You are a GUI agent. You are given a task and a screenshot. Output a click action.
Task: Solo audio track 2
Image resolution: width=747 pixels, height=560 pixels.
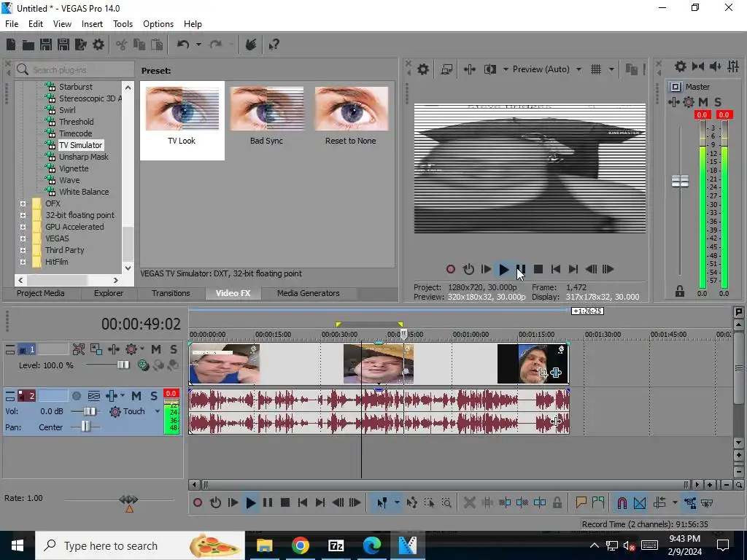[x=154, y=396]
